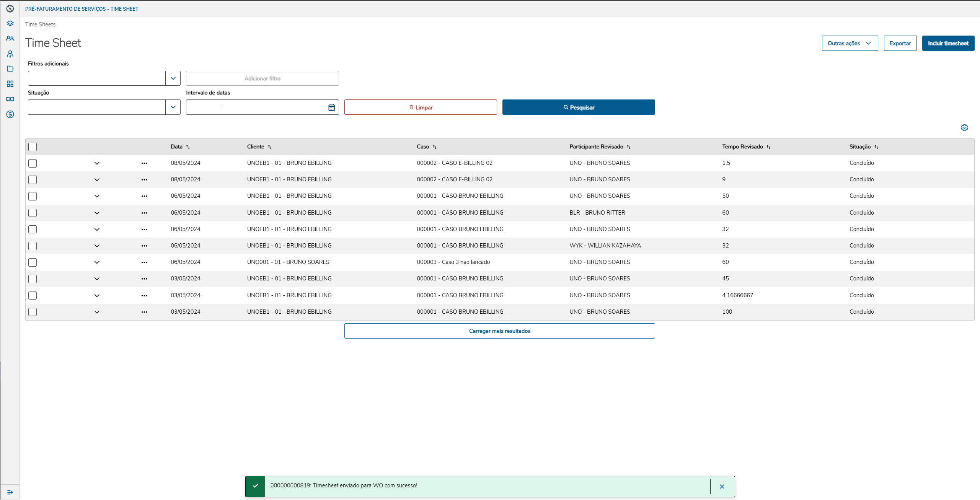980x500 pixels.
Task: Toggle the select-all header checkbox
Action: point(33,147)
